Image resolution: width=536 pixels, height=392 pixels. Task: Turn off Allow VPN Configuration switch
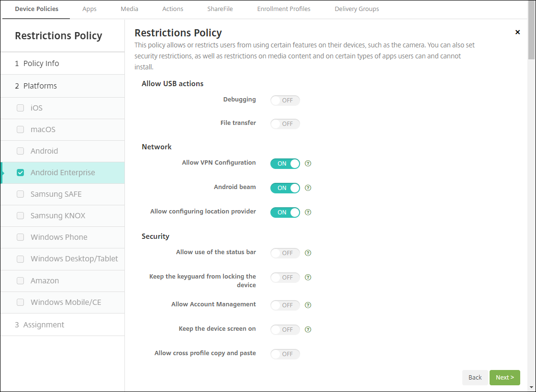click(x=285, y=163)
